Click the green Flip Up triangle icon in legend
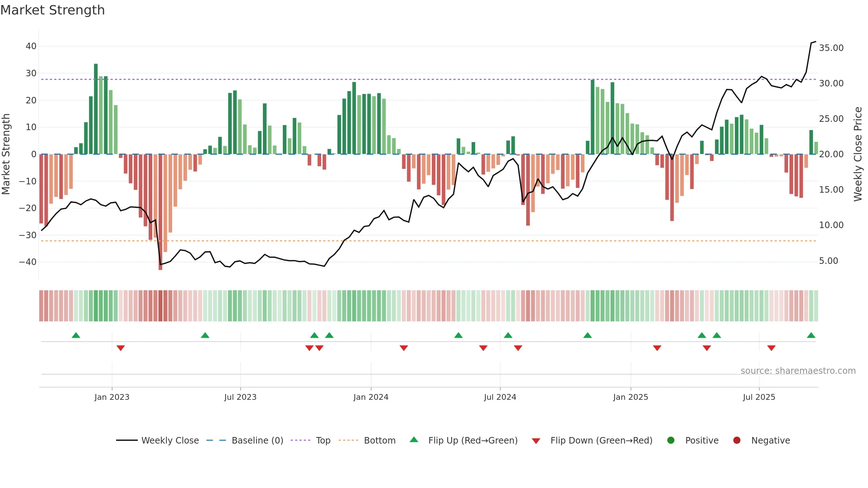 pyautogui.click(x=414, y=440)
